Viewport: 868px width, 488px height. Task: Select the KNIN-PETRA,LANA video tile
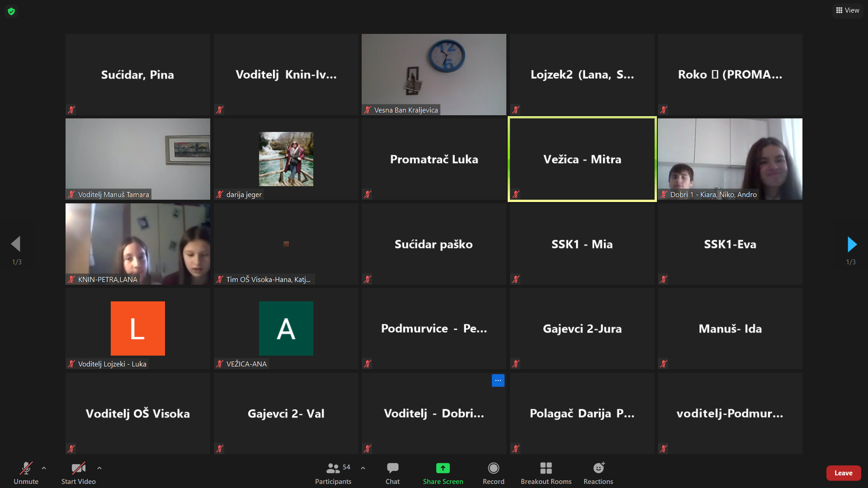point(138,244)
